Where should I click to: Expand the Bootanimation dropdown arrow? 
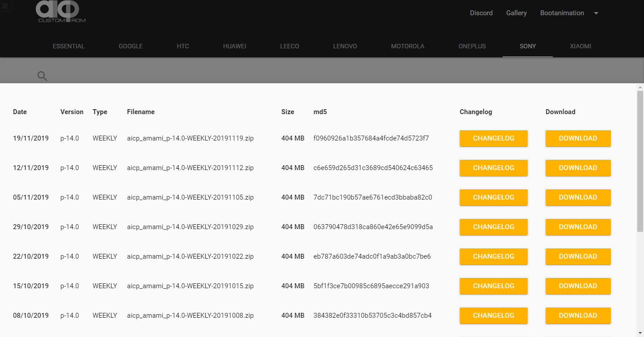pyautogui.click(x=596, y=13)
